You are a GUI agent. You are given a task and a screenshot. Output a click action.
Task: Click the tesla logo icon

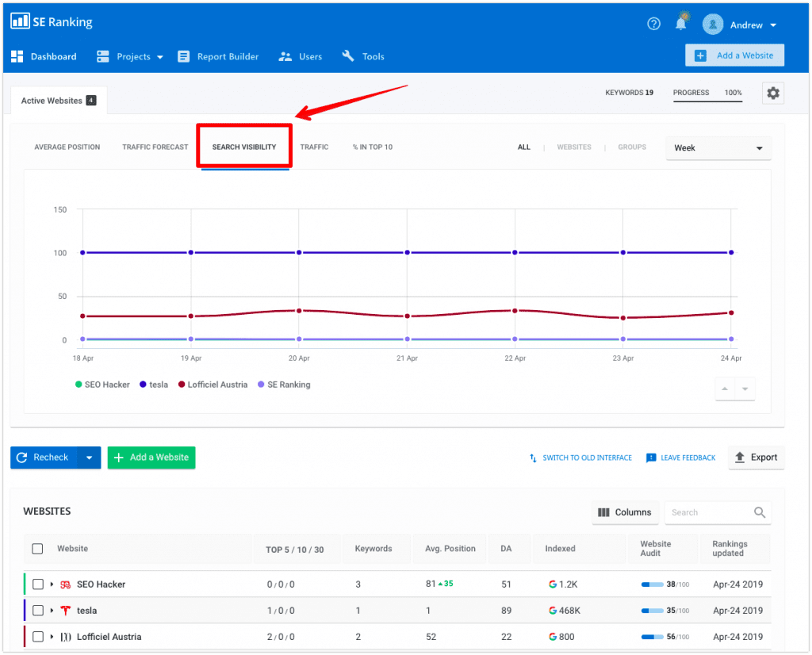pos(65,611)
